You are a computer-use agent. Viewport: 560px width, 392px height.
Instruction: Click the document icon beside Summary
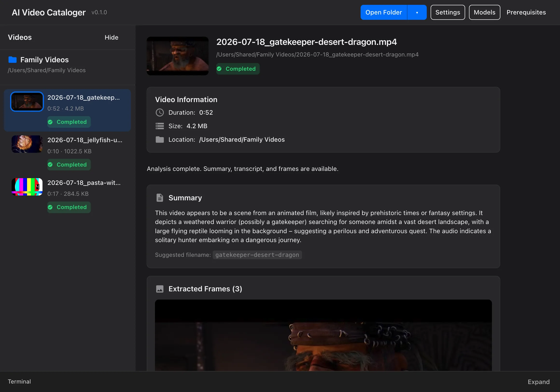tap(160, 198)
